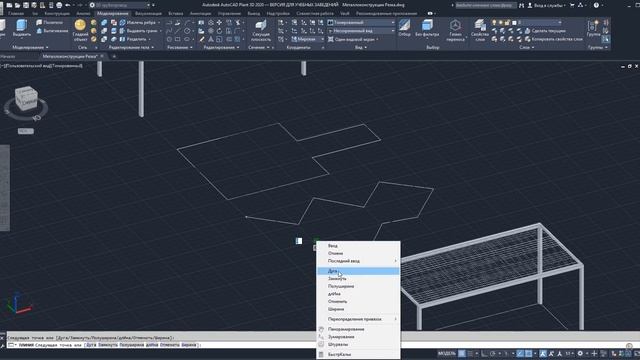
Task: Switch to the 'Вставка' ribbon tab
Action: click(176, 13)
